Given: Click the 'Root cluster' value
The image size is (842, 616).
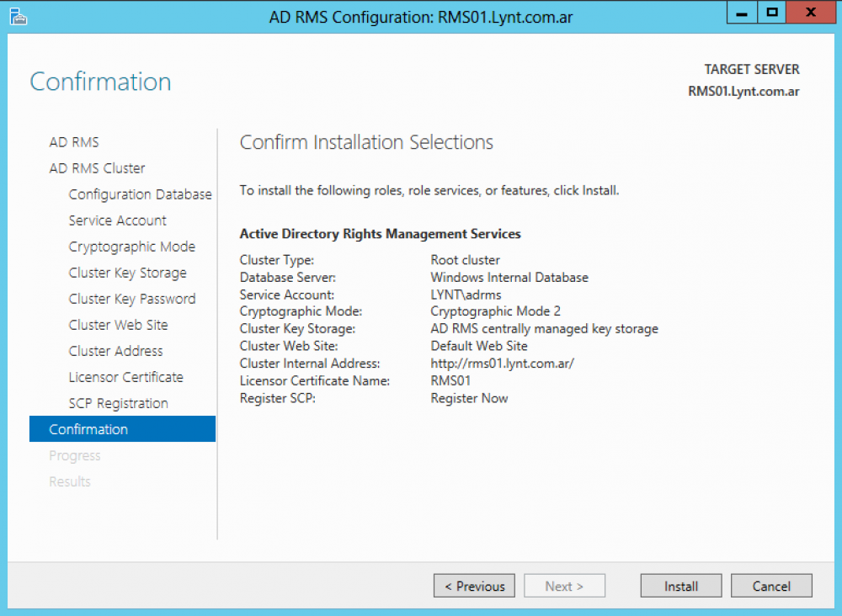Looking at the screenshot, I should pos(465,260).
